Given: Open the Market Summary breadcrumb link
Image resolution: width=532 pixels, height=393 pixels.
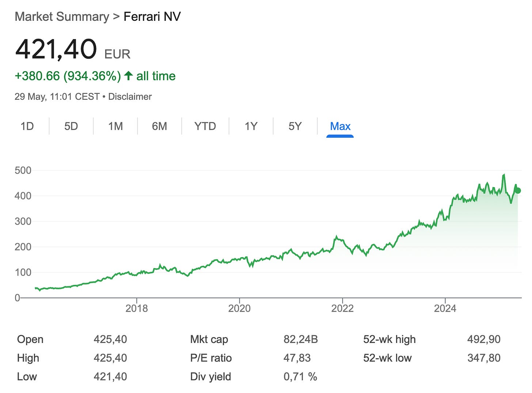Looking at the screenshot, I should (x=62, y=17).
